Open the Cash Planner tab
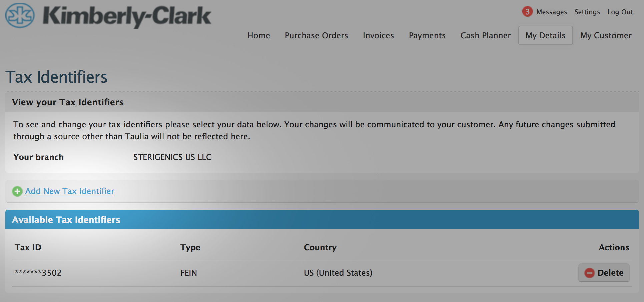This screenshot has height=302, width=644. (485, 35)
